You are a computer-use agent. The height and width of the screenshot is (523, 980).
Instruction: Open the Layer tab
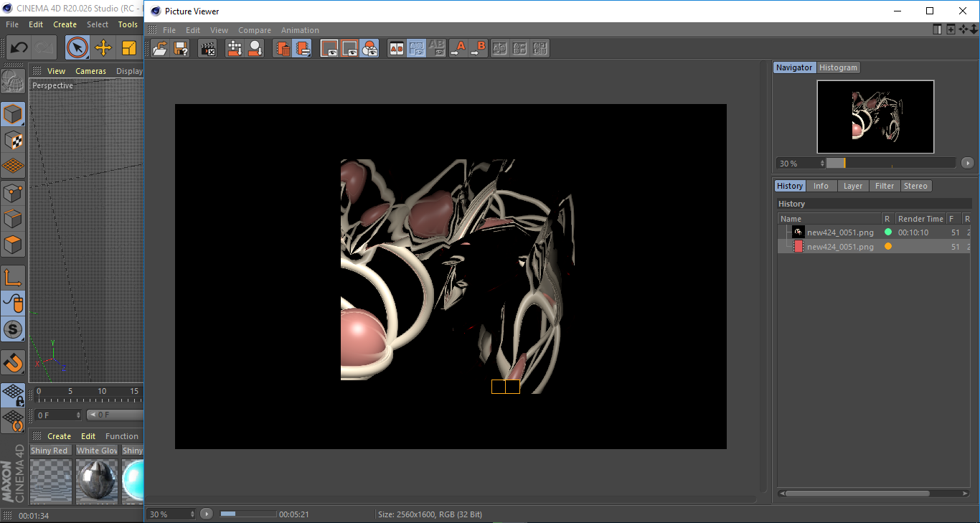coord(852,186)
